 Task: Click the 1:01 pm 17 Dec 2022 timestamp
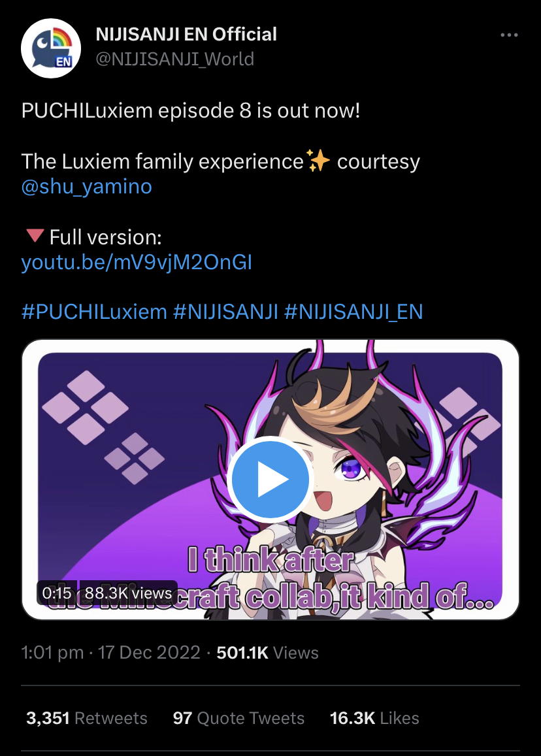click(110, 652)
